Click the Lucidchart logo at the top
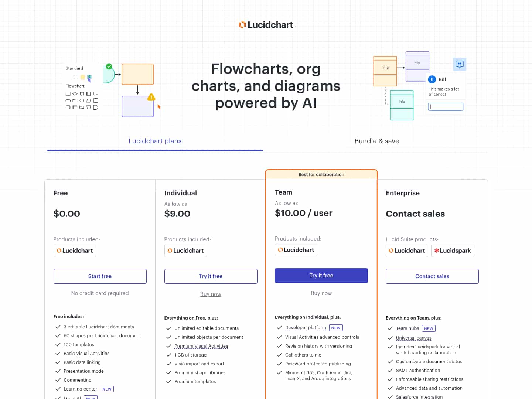This screenshot has width=532, height=399. coord(266,24)
